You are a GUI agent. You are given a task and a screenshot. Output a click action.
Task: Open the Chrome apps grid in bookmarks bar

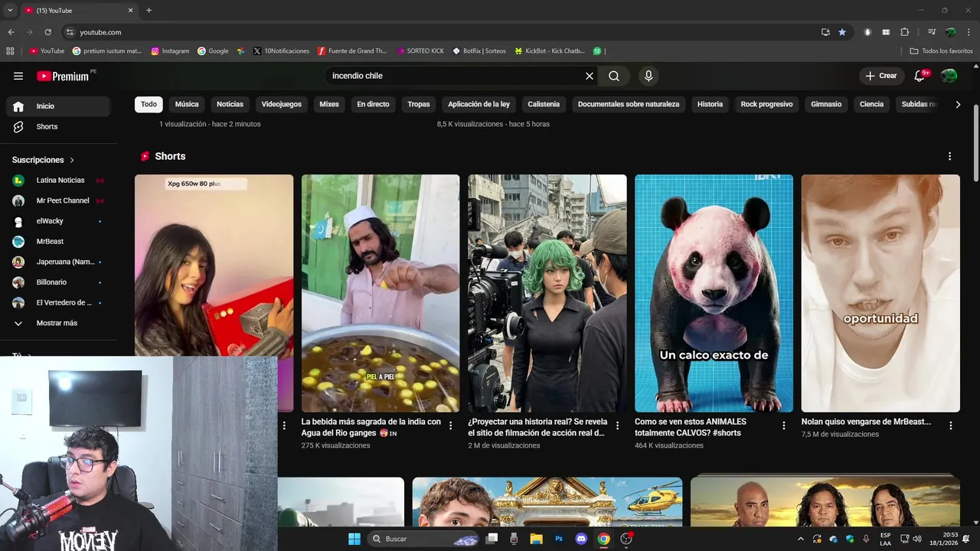click(x=10, y=51)
